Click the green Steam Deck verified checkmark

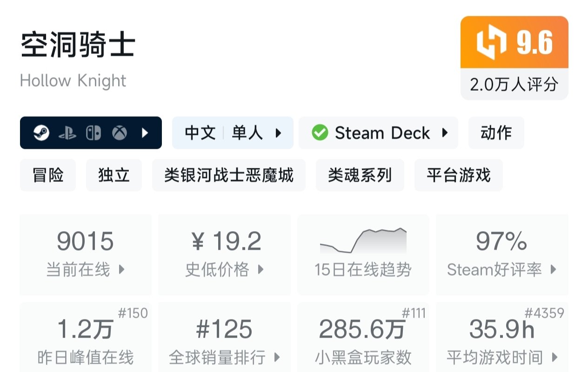click(x=320, y=133)
